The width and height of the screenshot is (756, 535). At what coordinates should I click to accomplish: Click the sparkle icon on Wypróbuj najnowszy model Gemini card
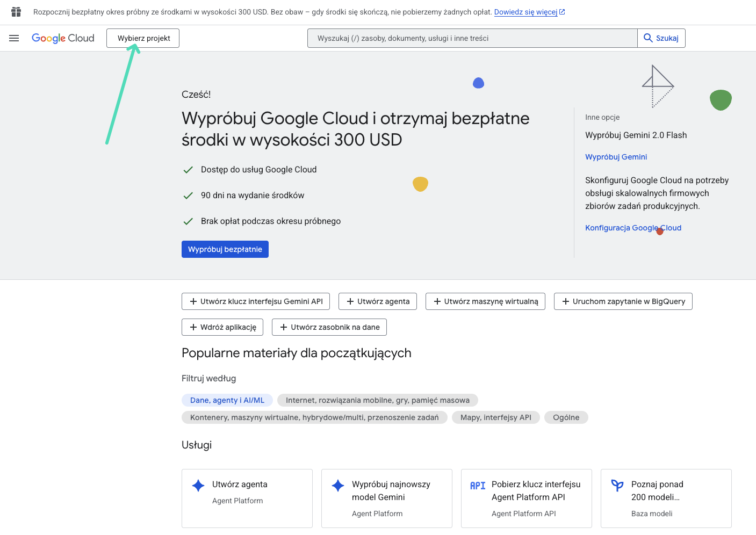tap(338, 486)
